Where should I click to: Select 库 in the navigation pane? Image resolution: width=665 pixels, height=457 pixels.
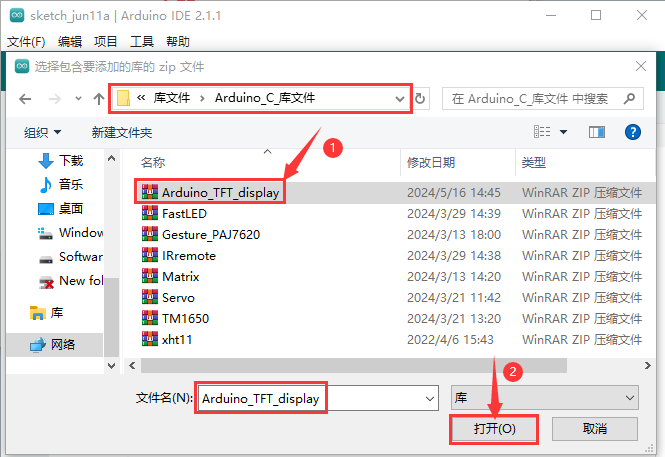pos(47,313)
